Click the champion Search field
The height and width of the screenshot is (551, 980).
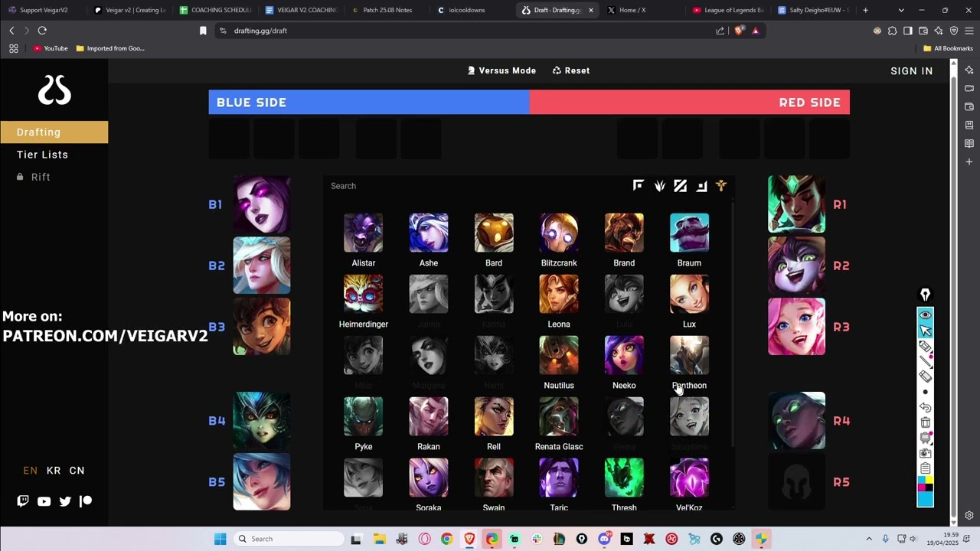point(475,186)
